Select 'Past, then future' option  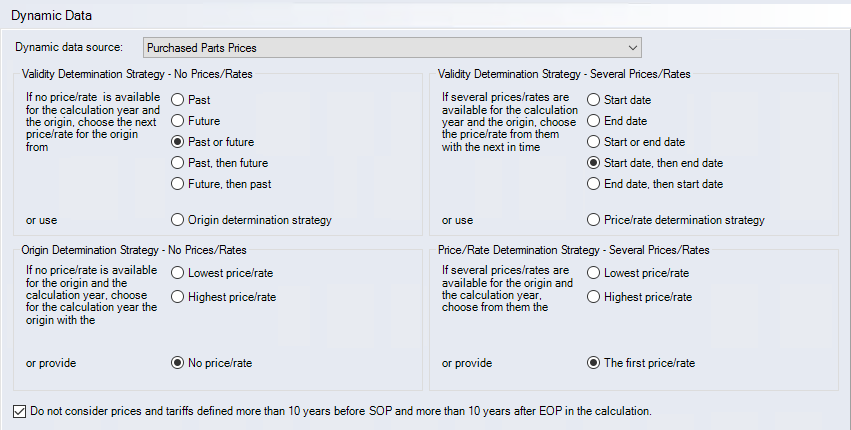(x=178, y=163)
